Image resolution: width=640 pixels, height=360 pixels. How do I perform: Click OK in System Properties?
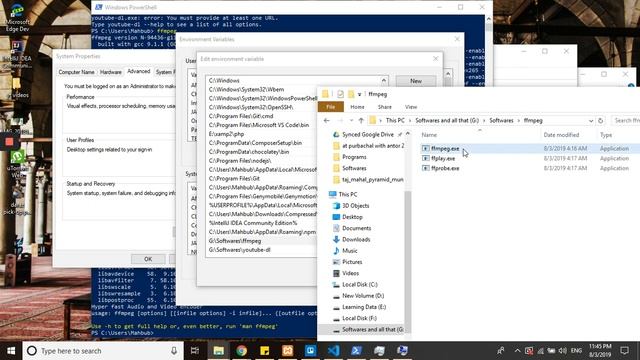pyautogui.click(x=148, y=259)
